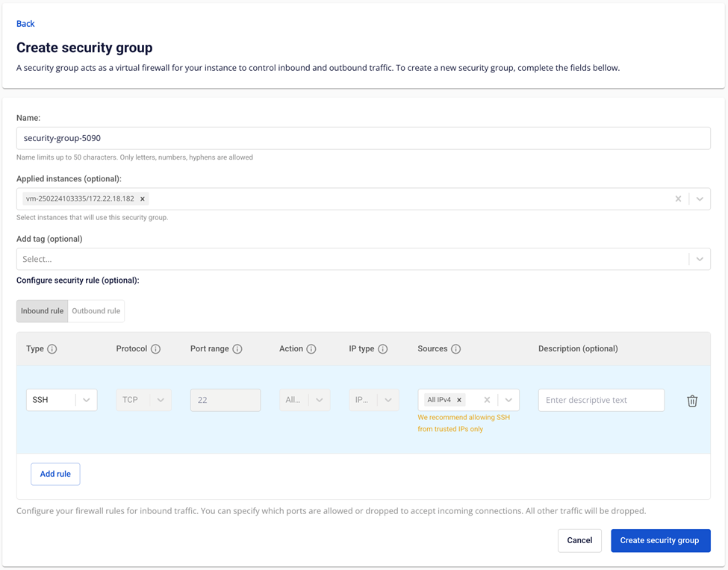Click the Create security group button
The height and width of the screenshot is (570, 728).
660,540
